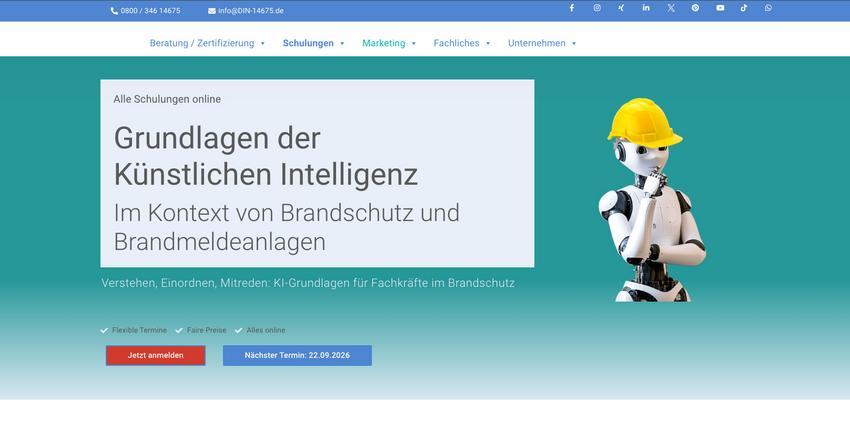Open the WhatsApp social icon
This screenshot has height=440, width=850.
[769, 8]
